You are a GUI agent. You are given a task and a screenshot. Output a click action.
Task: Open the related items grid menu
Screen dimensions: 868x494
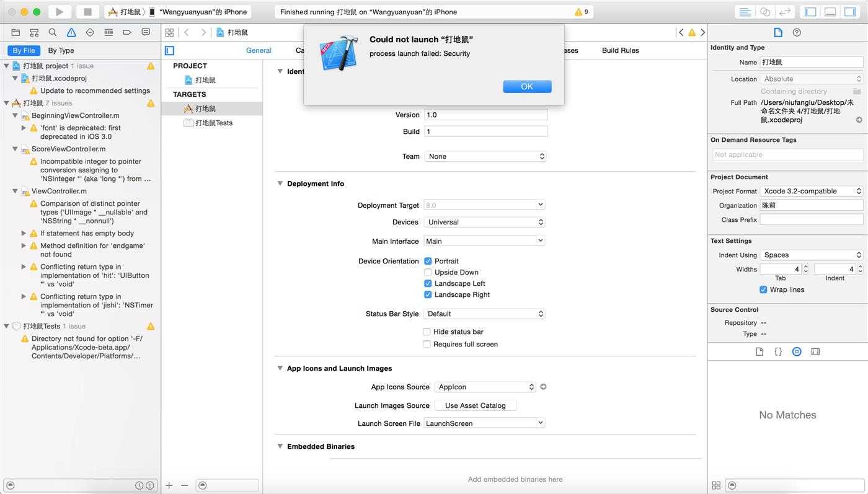[x=169, y=32]
